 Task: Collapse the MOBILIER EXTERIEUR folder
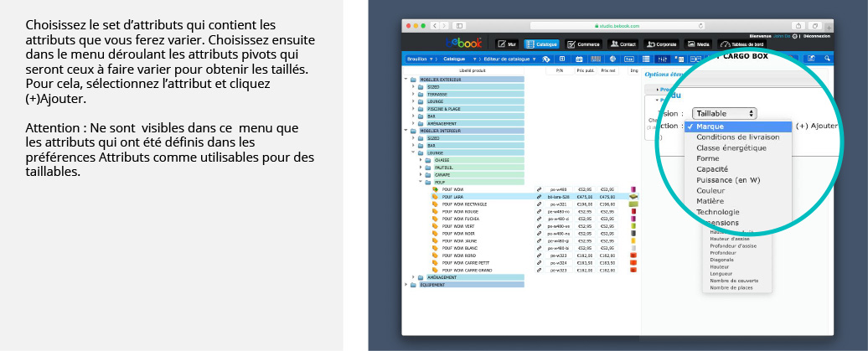406,80
